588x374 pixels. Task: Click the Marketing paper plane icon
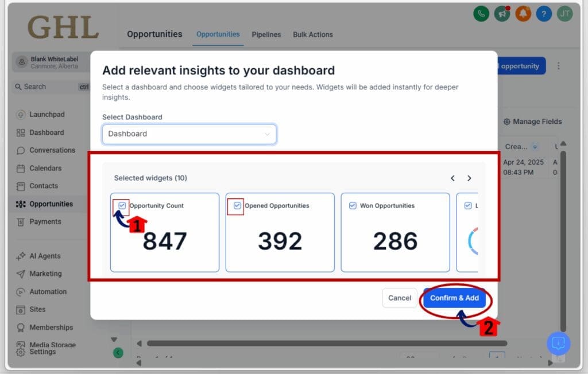[x=21, y=274]
